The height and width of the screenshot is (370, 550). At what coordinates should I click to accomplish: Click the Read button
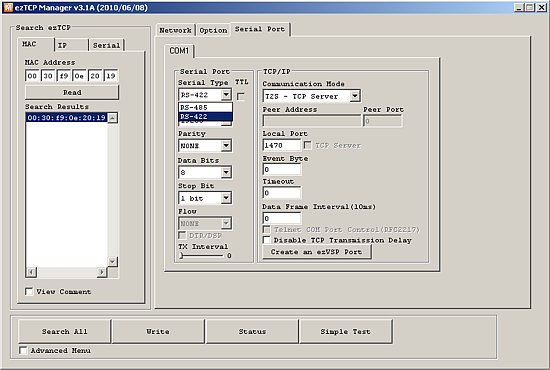click(x=72, y=92)
